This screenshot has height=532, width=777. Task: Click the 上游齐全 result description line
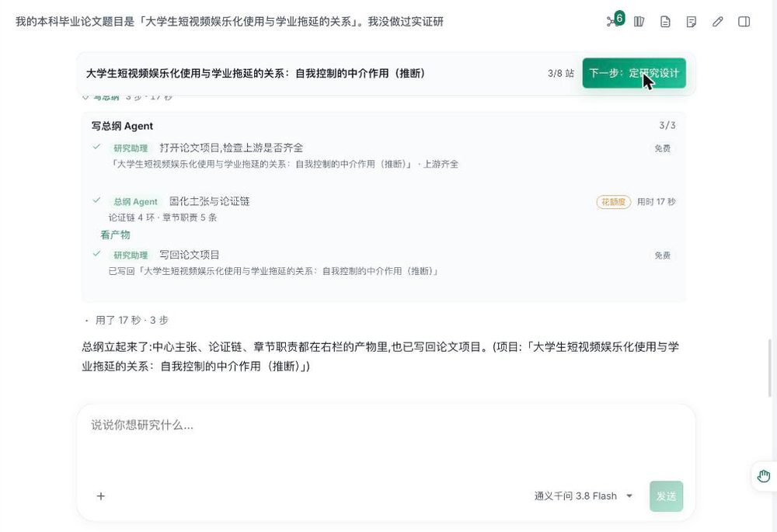pos(284,164)
